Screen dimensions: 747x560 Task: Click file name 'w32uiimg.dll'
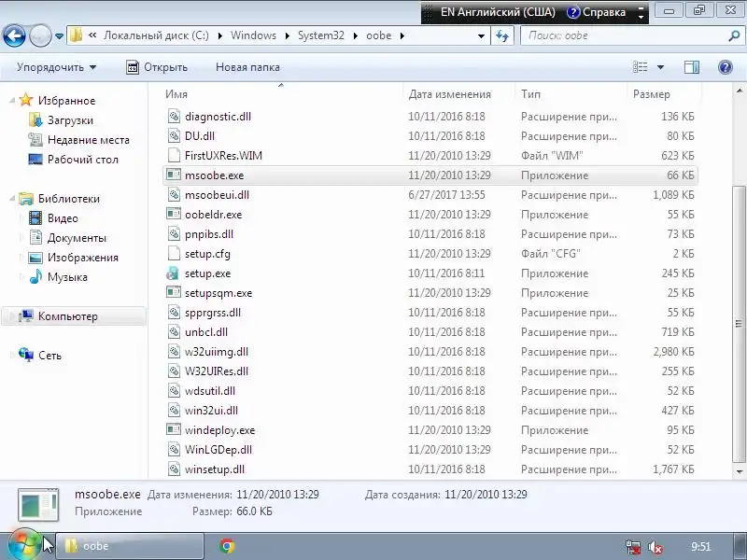217,352
